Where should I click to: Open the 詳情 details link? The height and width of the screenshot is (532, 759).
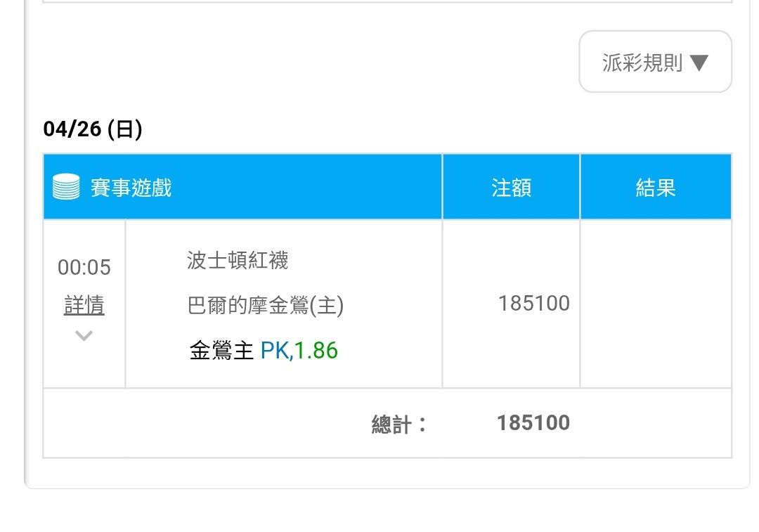84,305
